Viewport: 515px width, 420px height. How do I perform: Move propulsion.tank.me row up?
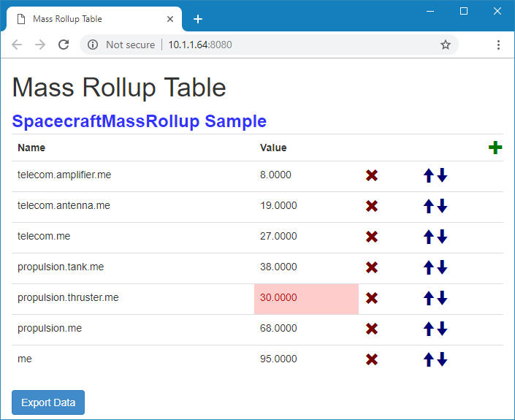click(x=429, y=267)
